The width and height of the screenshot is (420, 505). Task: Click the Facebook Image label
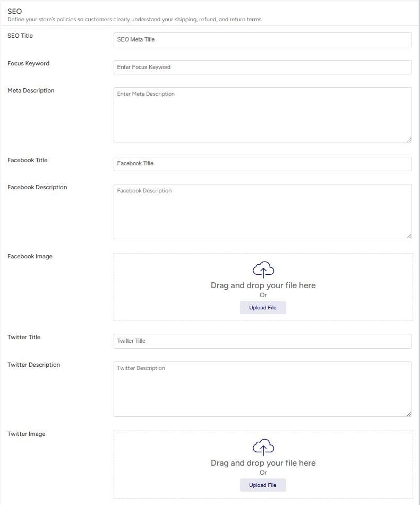coord(30,256)
